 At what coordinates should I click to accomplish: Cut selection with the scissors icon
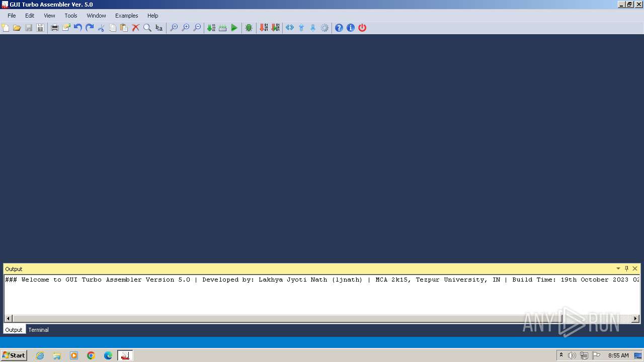tap(101, 28)
